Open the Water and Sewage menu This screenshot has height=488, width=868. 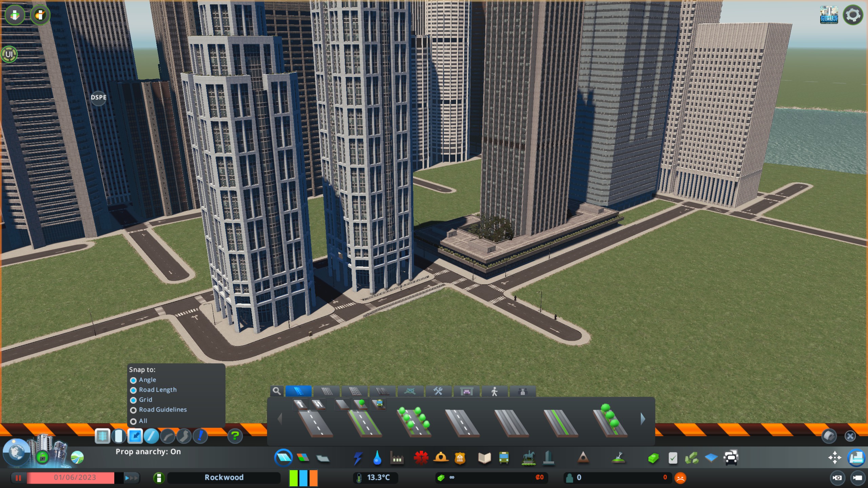click(x=377, y=458)
